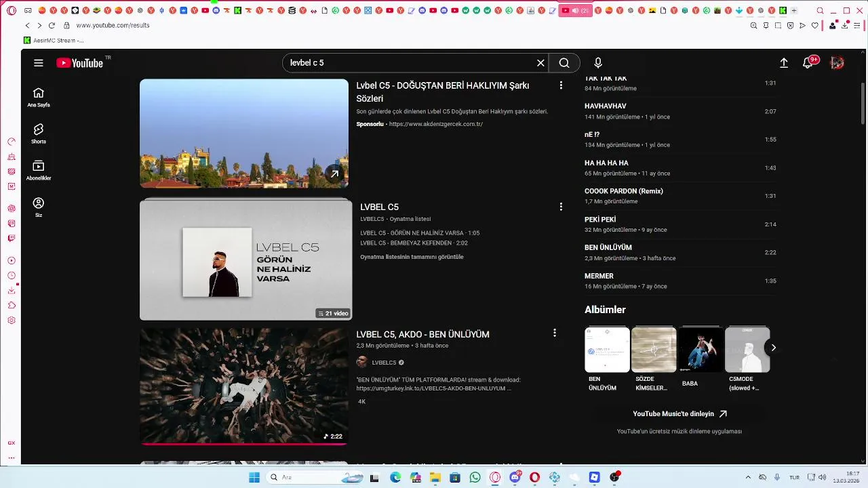This screenshot has height=488, width=868.
Task: Open History clock in Opera sidebar
Action: click(12, 275)
